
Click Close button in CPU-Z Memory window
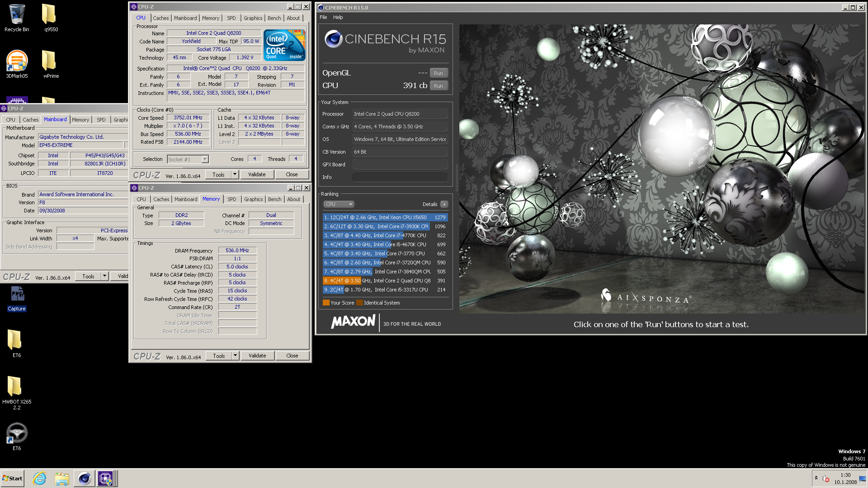pos(292,356)
